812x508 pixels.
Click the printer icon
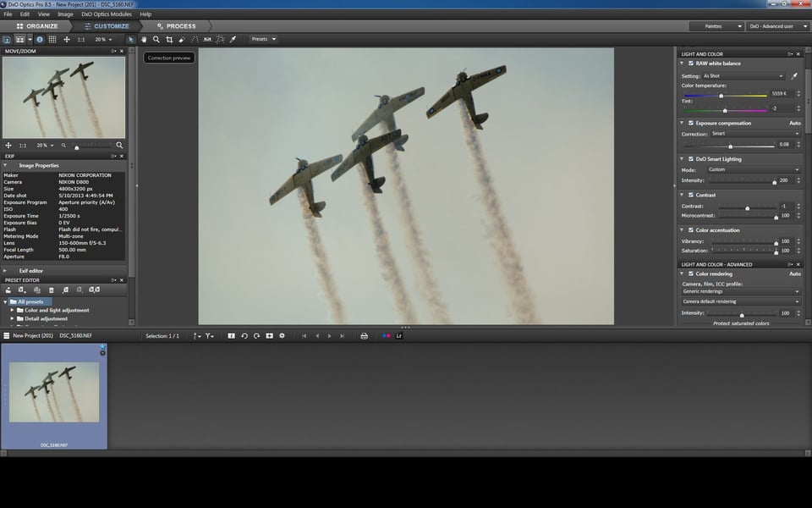[364, 336]
